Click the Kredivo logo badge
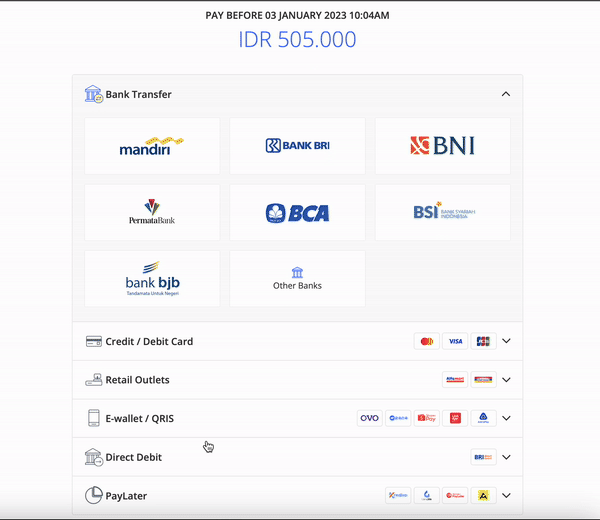 click(x=398, y=496)
